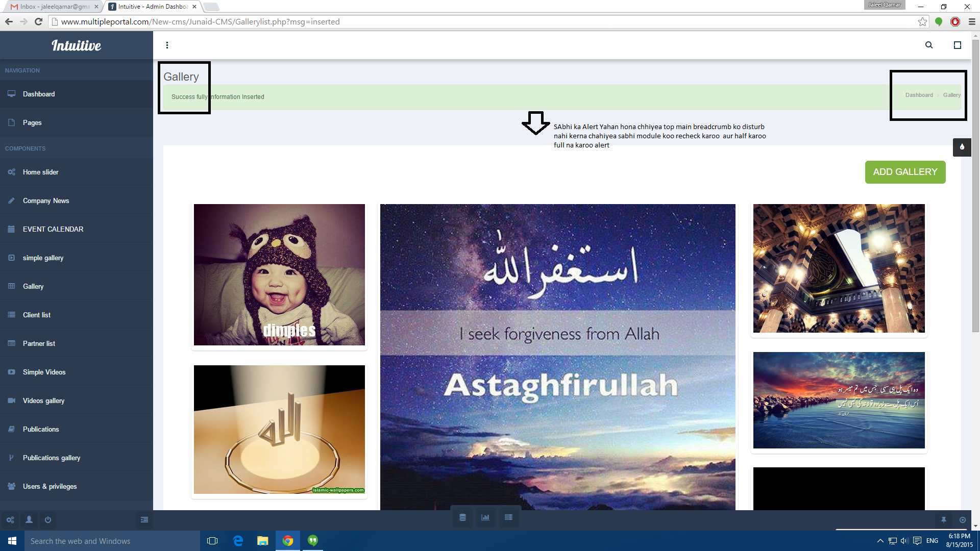Viewport: 980px width, 551px height.
Task: Open the dimples baby photo thumbnail
Action: click(x=279, y=274)
